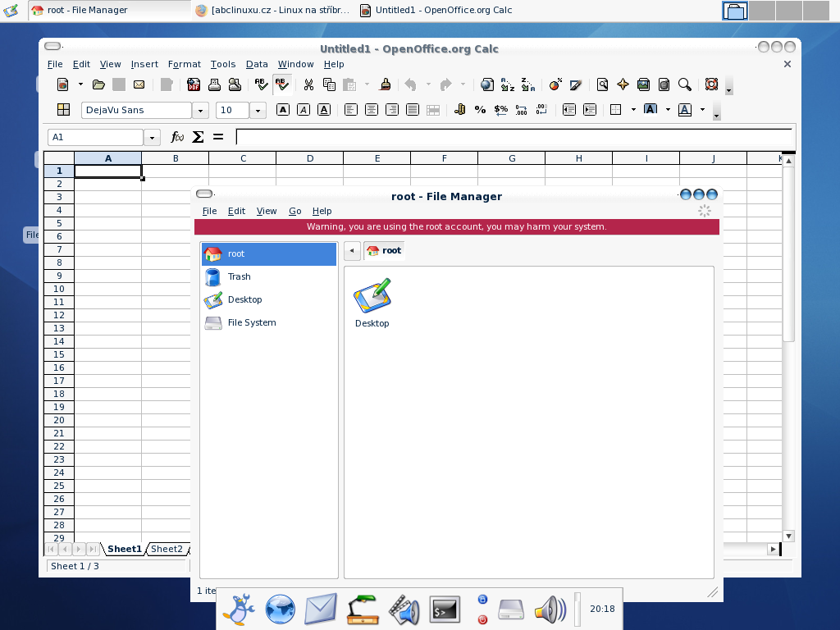840x630 pixels.
Task: Sort descending with the Z-A icon
Action: [x=528, y=84]
